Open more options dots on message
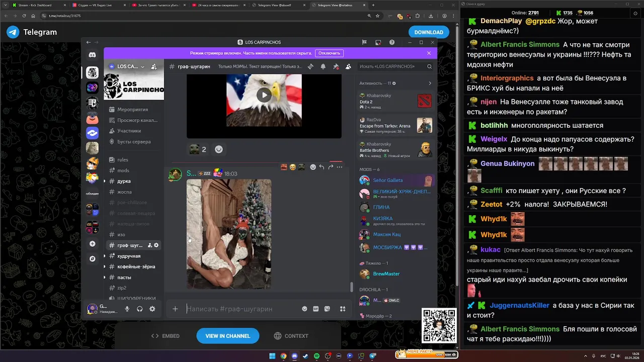The width and height of the screenshot is (644, 362). click(x=339, y=167)
